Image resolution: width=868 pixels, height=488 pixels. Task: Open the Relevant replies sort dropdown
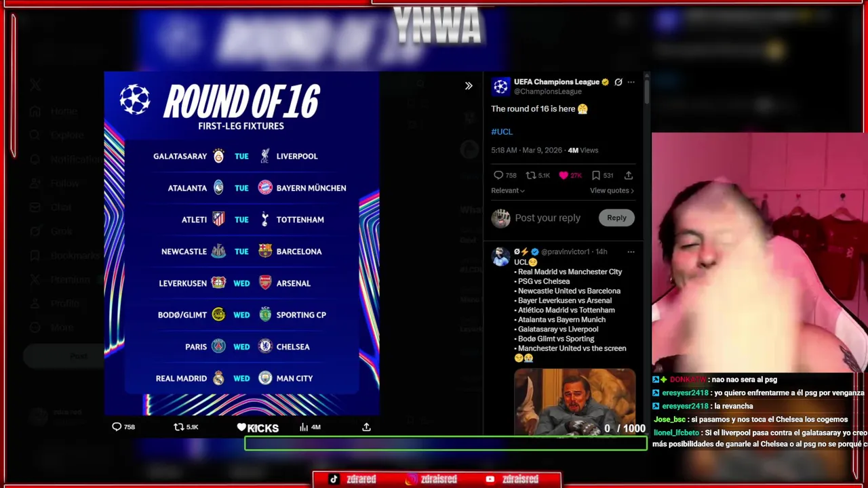pos(508,190)
